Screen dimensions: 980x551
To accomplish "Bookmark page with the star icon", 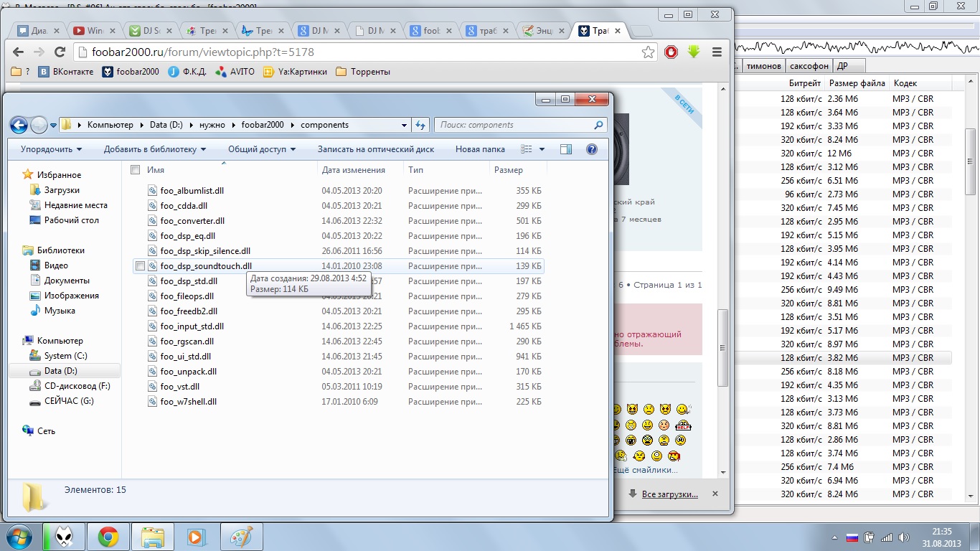I will tap(648, 52).
